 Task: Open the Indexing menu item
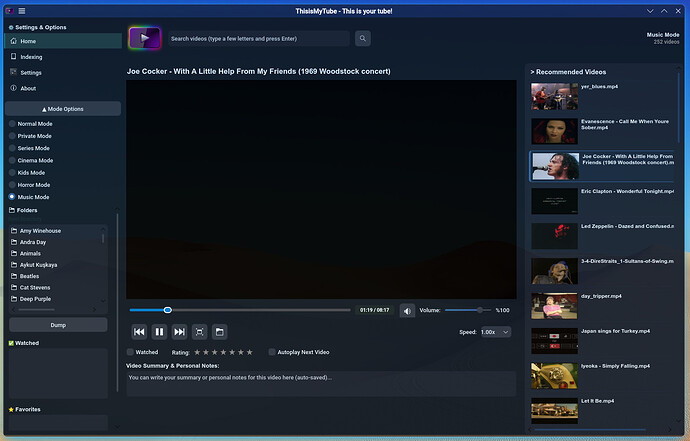pos(63,57)
